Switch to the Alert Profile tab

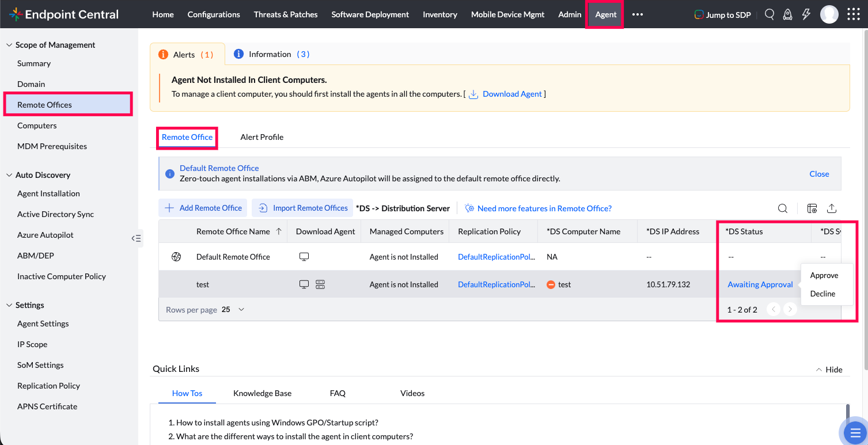point(261,137)
